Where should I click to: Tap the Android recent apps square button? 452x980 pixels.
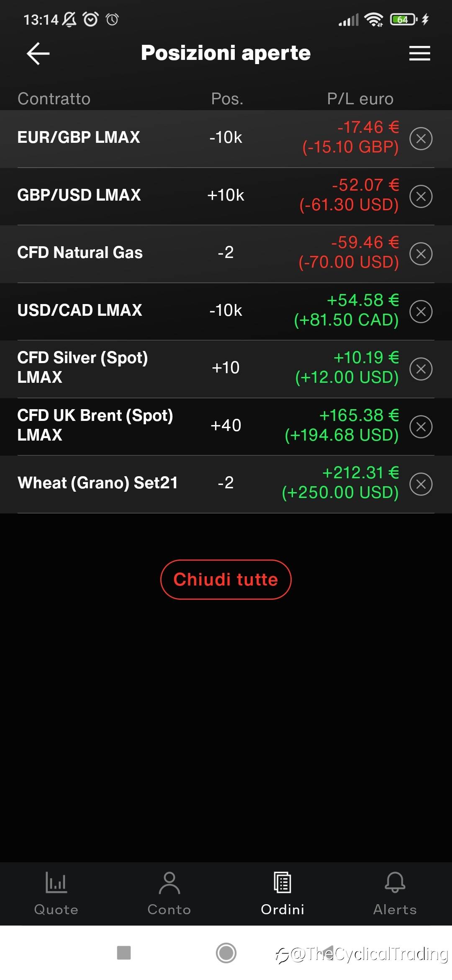[124, 953]
